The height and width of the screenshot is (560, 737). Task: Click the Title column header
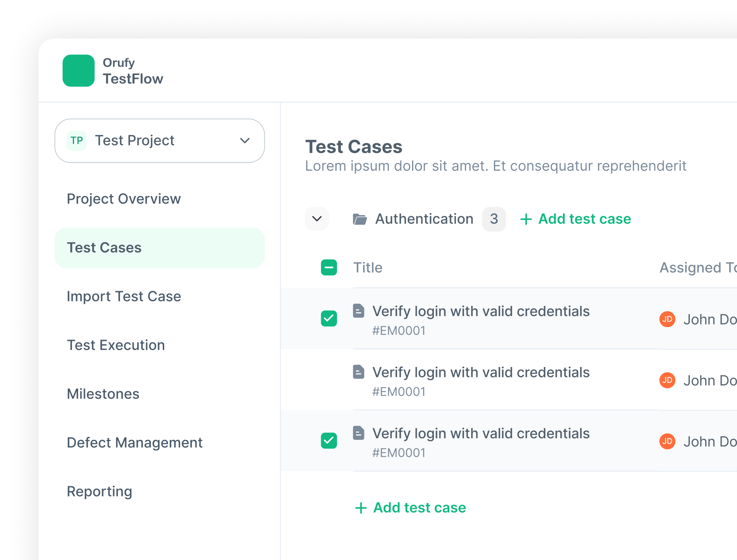click(x=368, y=268)
